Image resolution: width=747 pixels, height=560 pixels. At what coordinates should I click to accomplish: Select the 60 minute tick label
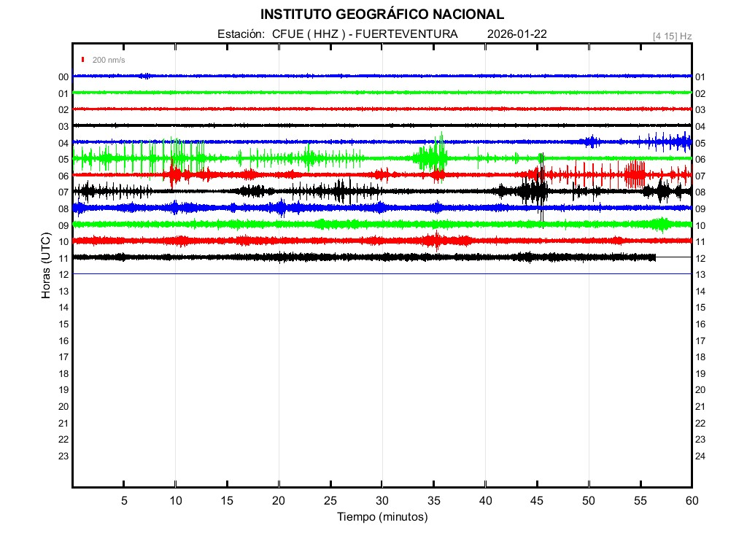click(x=691, y=501)
